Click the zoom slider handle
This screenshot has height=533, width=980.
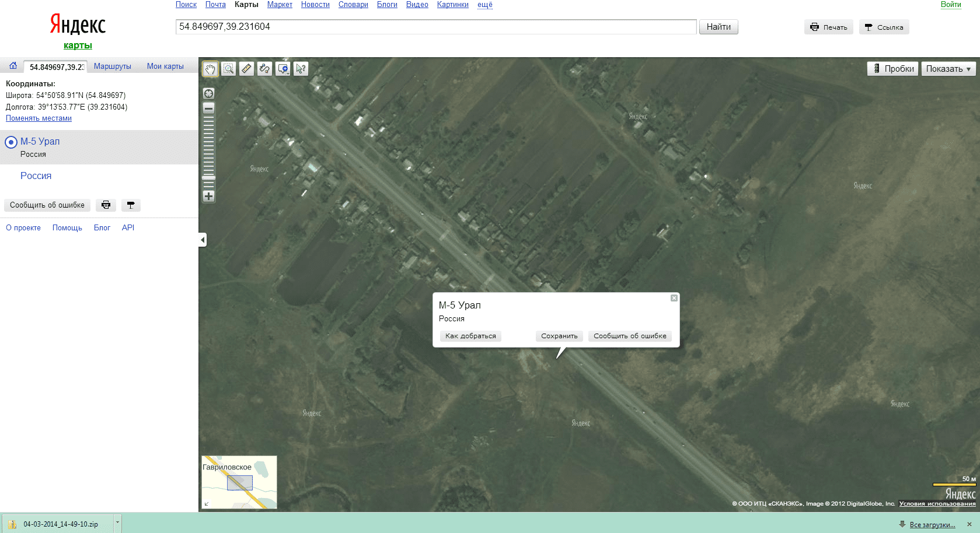(208, 178)
